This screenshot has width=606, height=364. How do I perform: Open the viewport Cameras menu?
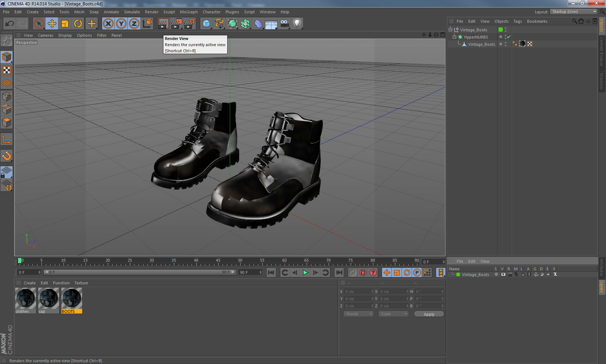(x=45, y=35)
